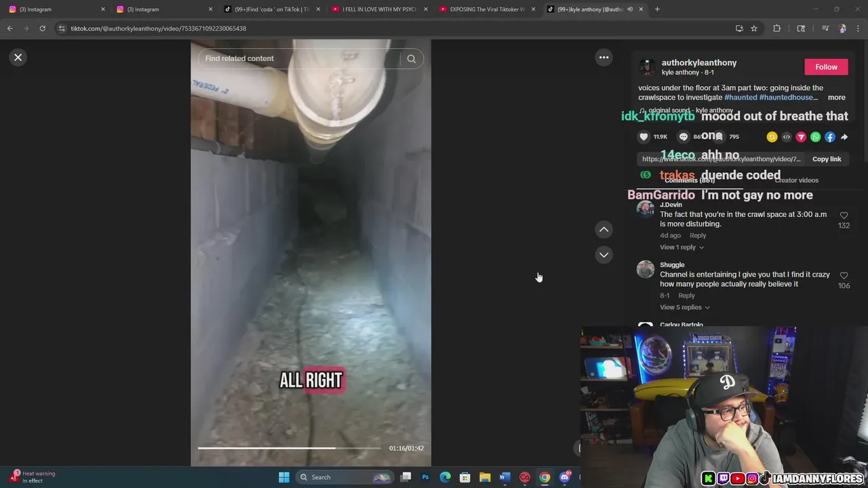Open a new browser tab with plus
Image resolution: width=868 pixels, height=488 pixels.
tap(657, 9)
